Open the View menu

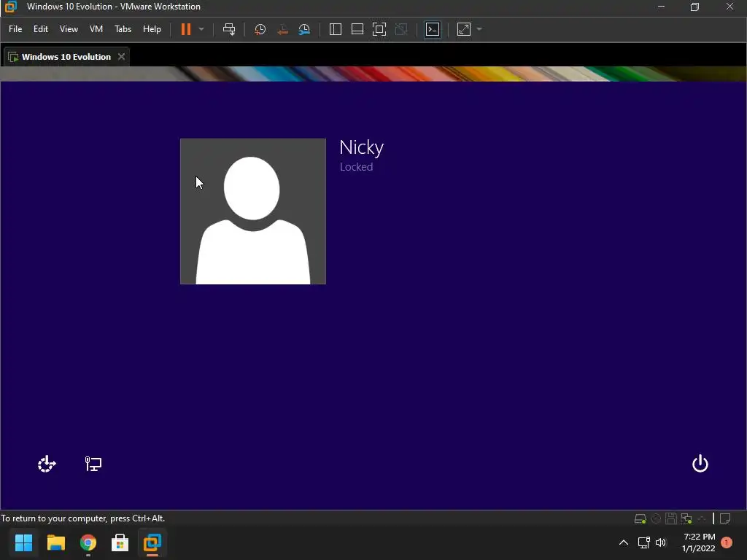pyautogui.click(x=69, y=29)
